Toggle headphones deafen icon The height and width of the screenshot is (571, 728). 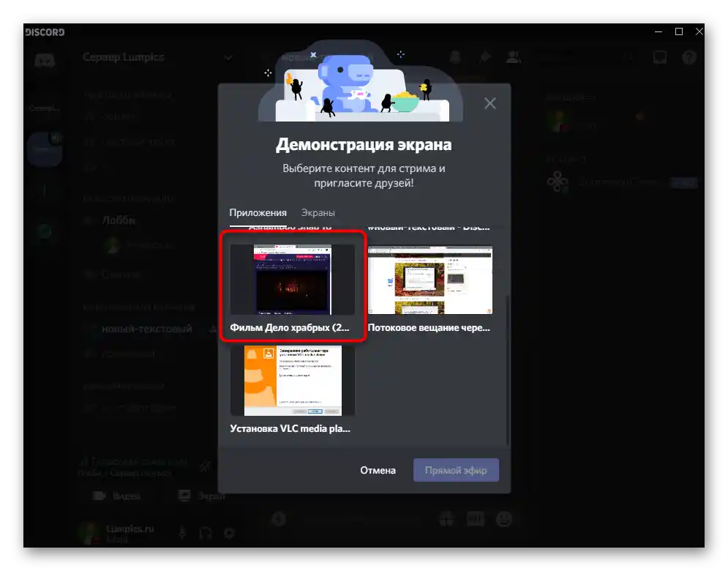(x=206, y=533)
